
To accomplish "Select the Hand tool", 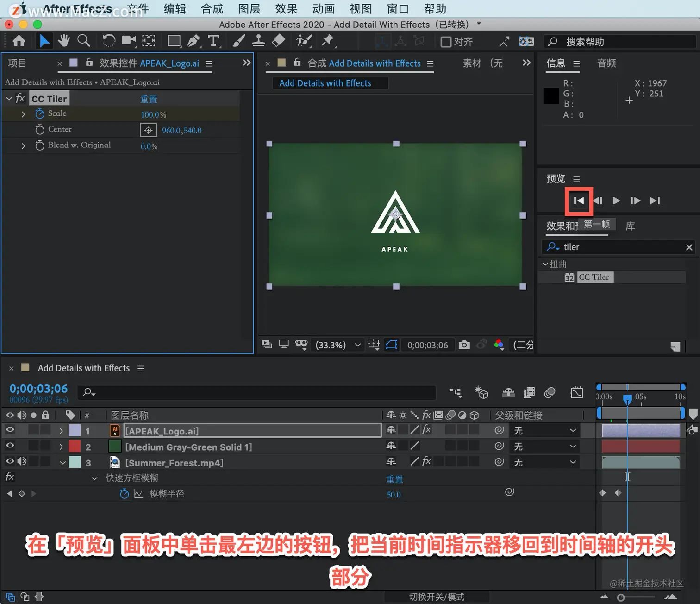I will pos(64,41).
